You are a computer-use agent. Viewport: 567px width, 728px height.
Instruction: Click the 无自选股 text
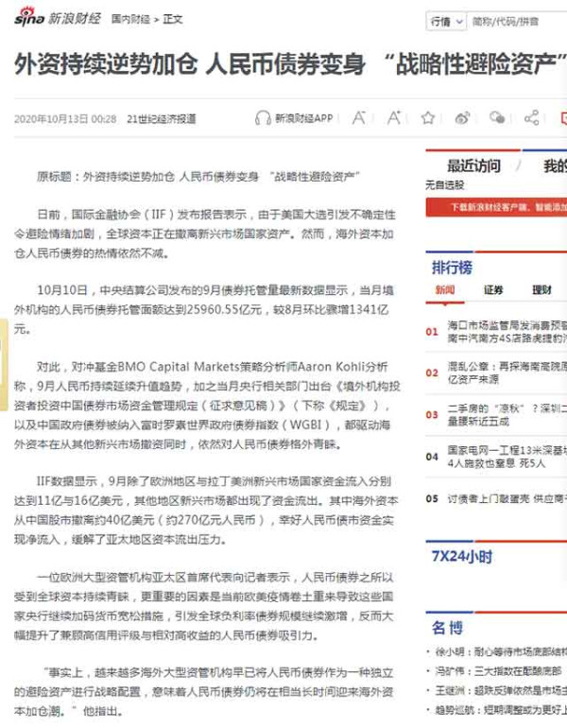click(444, 184)
